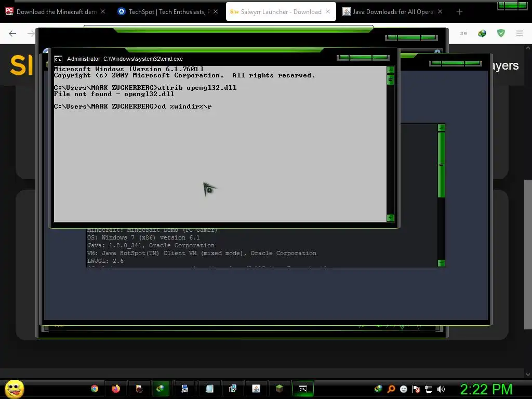The width and height of the screenshot is (532, 399).
Task: Click the cmd window scroll down arrow
Action: pos(391,218)
